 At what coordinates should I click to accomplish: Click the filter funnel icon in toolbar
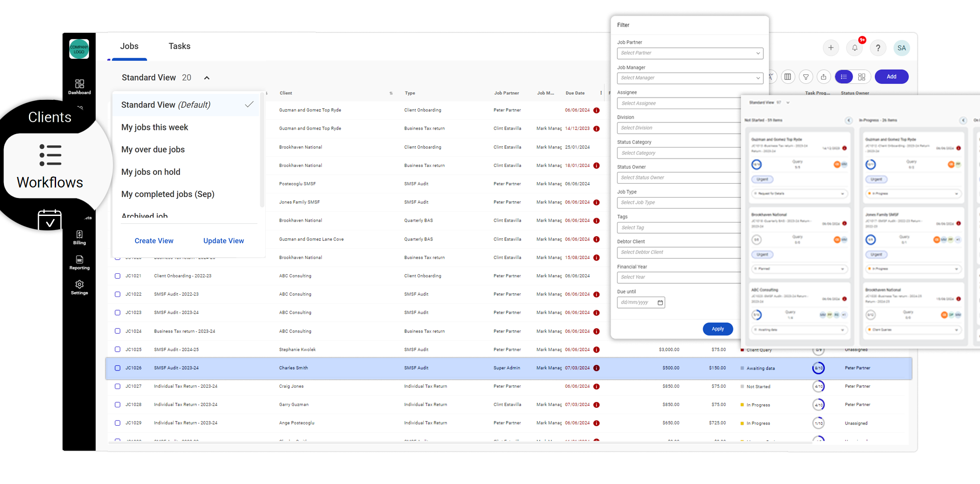(806, 76)
